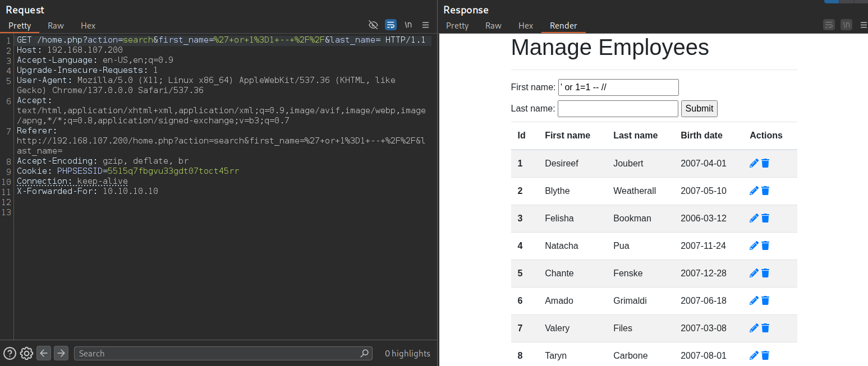Switch to Response Raw tab
This screenshot has height=366, width=868.
pyautogui.click(x=493, y=25)
